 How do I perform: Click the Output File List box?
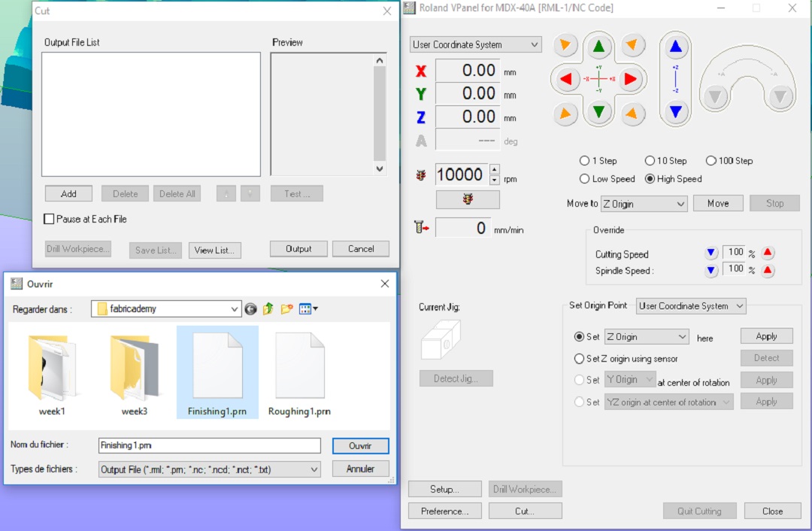pos(150,114)
